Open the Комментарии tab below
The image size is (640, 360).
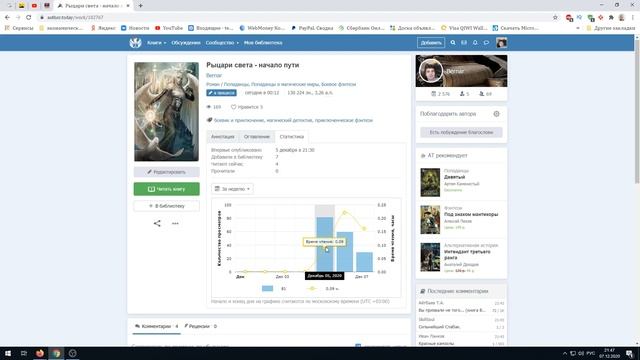point(156,327)
